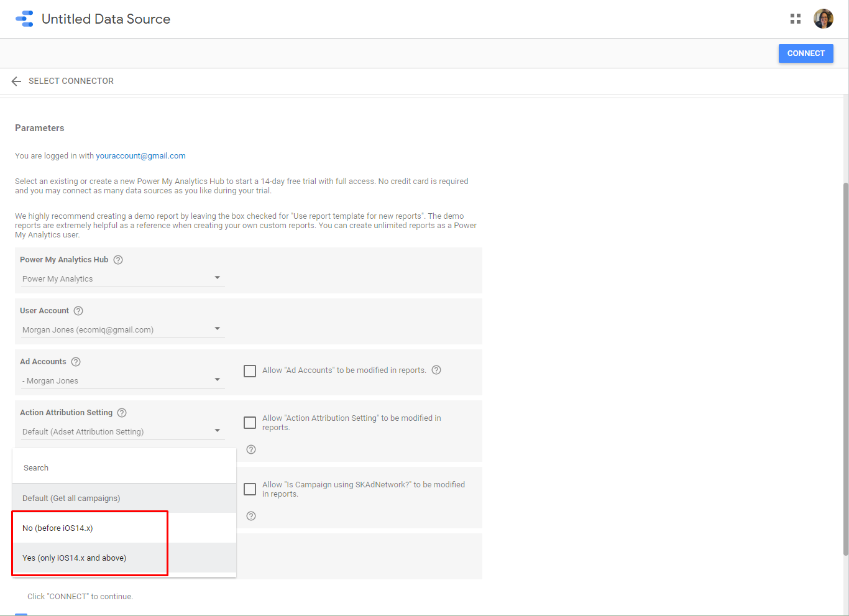Viewport: 849px width, 616px height.
Task: Click the Looker Studio logo icon
Action: pos(24,19)
